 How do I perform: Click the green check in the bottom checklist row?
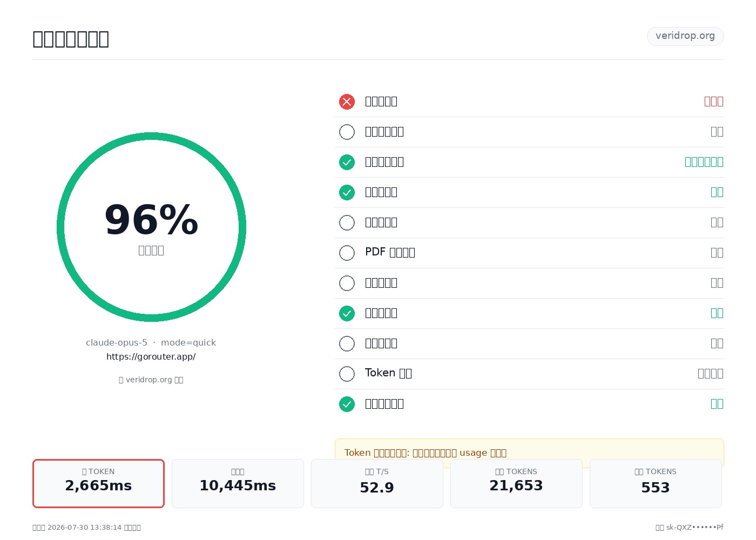[x=347, y=404]
